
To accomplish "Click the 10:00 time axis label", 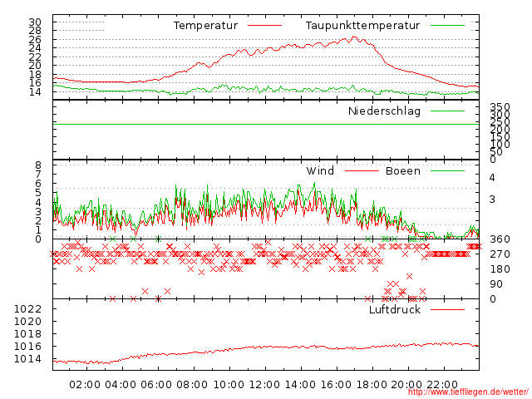I will (x=229, y=385).
